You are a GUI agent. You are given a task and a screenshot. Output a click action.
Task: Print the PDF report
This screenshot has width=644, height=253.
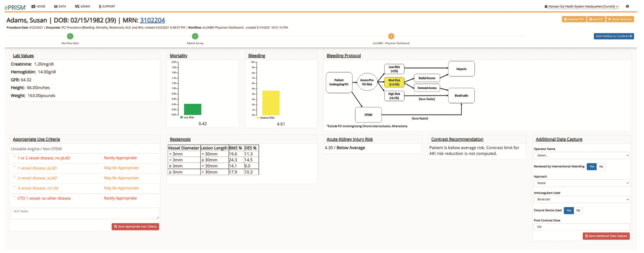click(596, 19)
